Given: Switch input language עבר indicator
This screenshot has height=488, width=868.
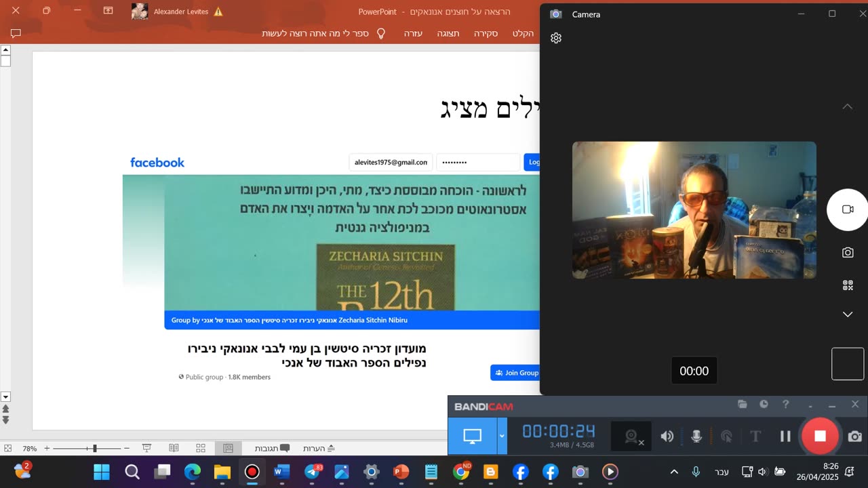Looking at the screenshot, I should pyautogui.click(x=722, y=472).
